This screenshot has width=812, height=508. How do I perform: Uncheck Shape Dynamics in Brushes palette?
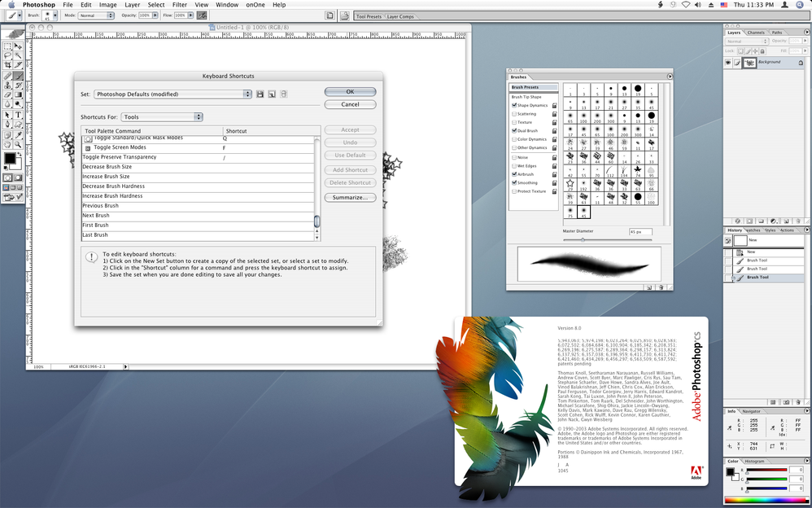514,105
